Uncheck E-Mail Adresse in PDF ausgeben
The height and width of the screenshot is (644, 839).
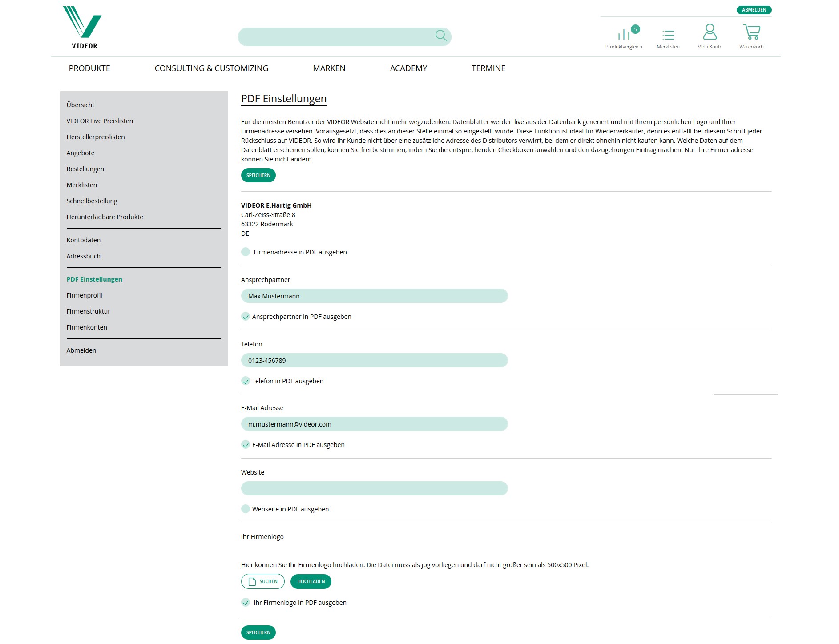pyautogui.click(x=246, y=444)
